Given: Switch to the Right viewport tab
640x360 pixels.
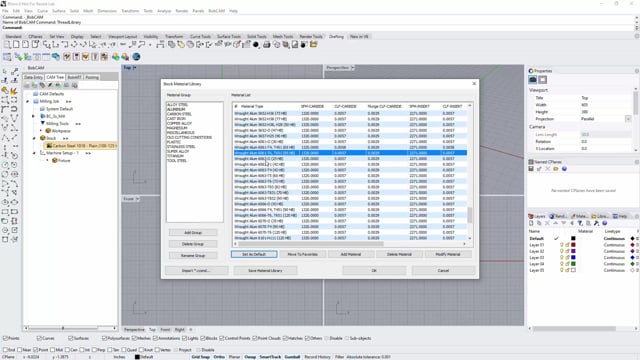Looking at the screenshot, I should (x=180, y=329).
